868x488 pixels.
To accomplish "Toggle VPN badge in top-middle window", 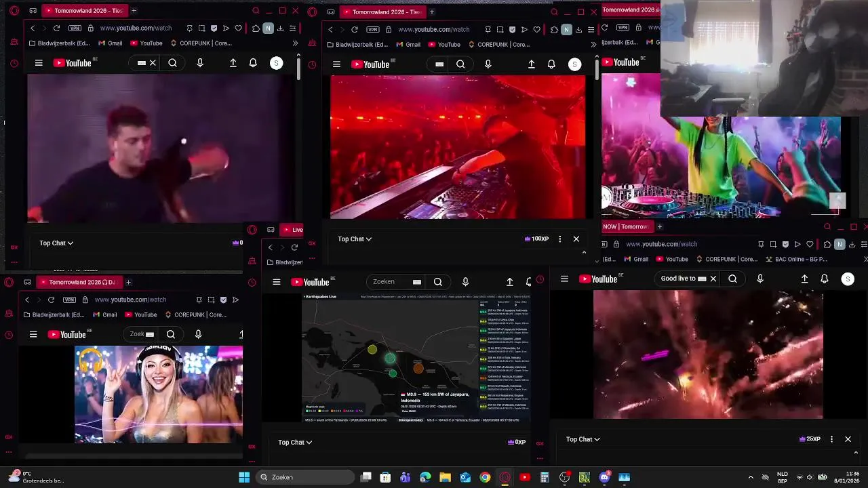I will [372, 30].
